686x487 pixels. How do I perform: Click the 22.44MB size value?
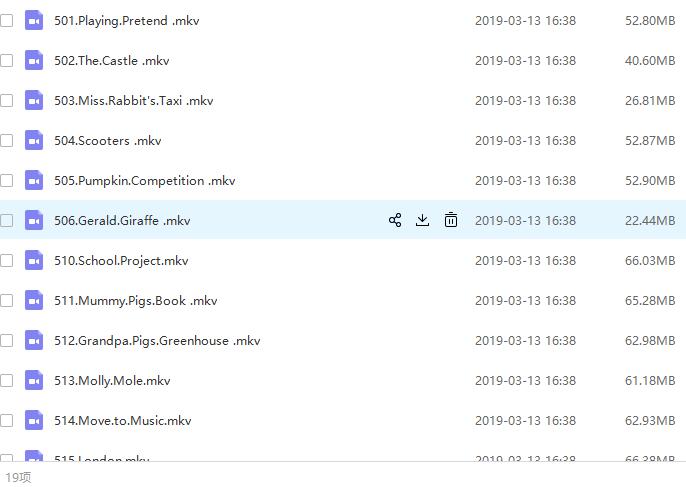coord(650,221)
